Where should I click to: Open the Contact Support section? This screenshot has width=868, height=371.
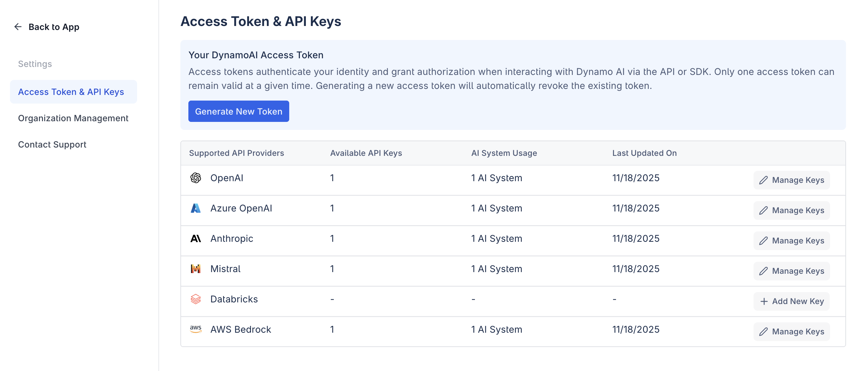click(52, 144)
